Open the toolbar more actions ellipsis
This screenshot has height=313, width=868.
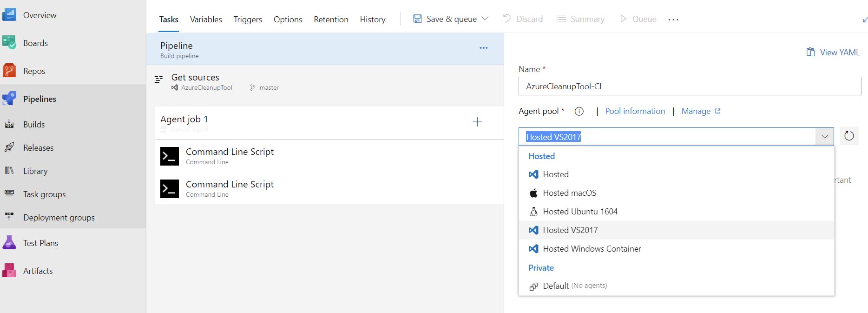point(673,20)
